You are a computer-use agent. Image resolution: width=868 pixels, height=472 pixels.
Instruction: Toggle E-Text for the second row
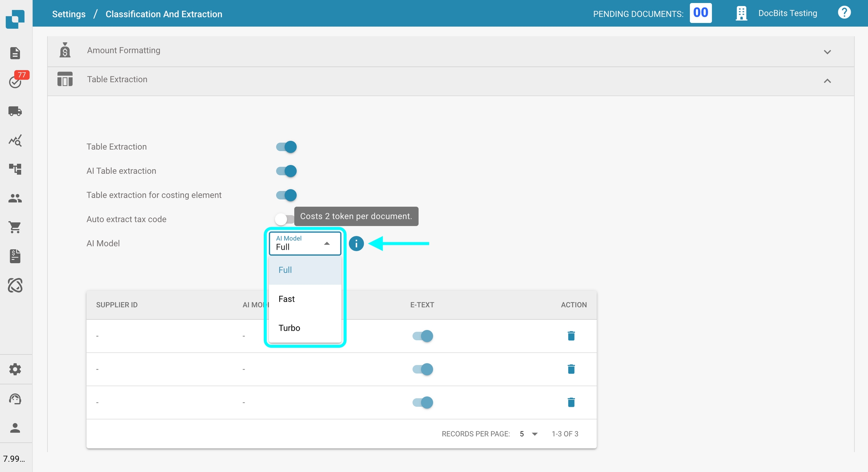pos(422,369)
